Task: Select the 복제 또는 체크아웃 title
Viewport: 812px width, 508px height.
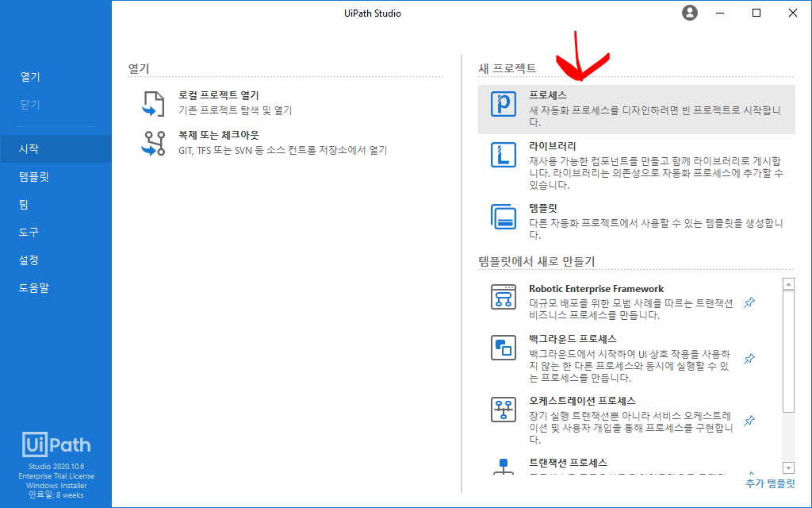Action: [x=219, y=135]
